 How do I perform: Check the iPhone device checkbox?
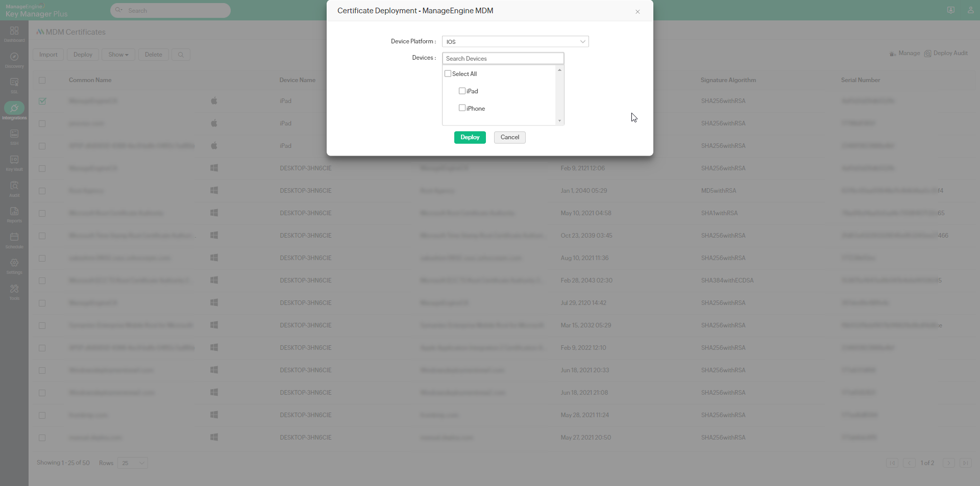(x=462, y=108)
